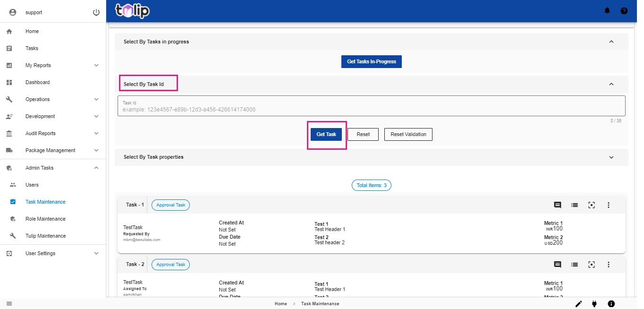
Task: Expand Development submenu chevron
Action: pyautogui.click(x=96, y=116)
